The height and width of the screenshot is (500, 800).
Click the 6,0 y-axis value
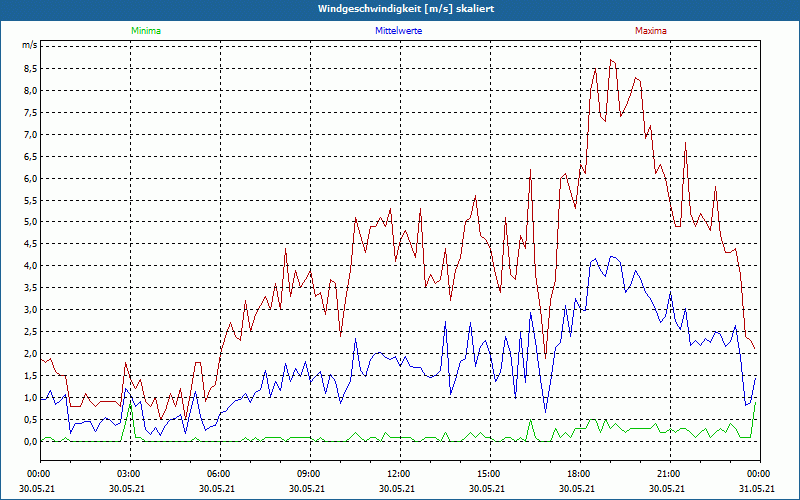pyautogui.click(x=30, y=179)
